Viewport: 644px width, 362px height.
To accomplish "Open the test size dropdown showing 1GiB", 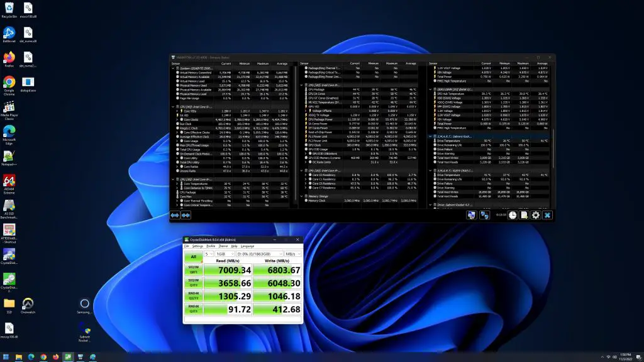I will 225,254.
